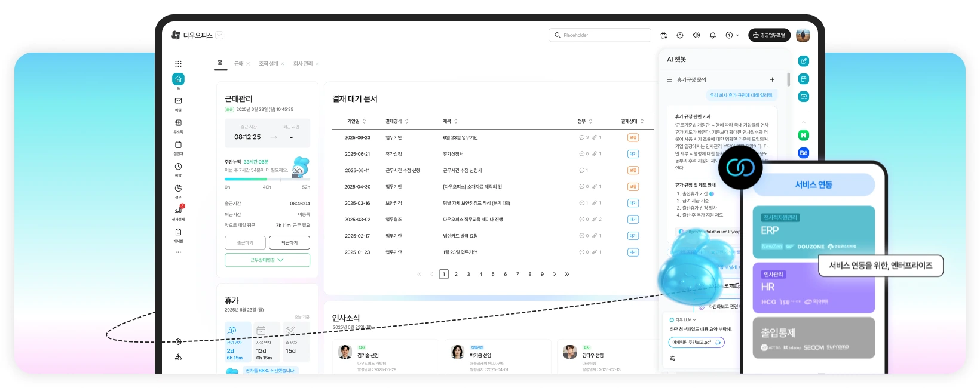Viewport: 980px width, 388px height.
Task: Open the help question mark dropdown
Action: click(x=732, y=35)
